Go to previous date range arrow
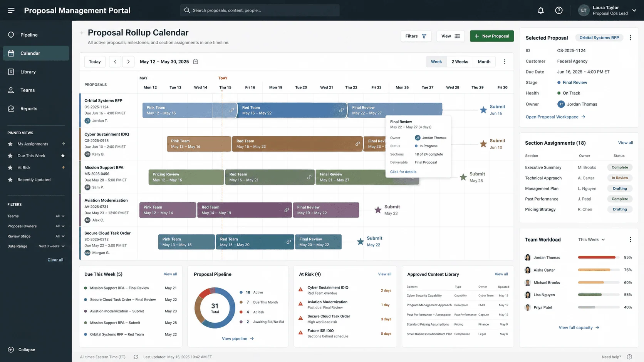Image resolution: width=644 pixels, height=362 pixels. (x=115, y=62)
